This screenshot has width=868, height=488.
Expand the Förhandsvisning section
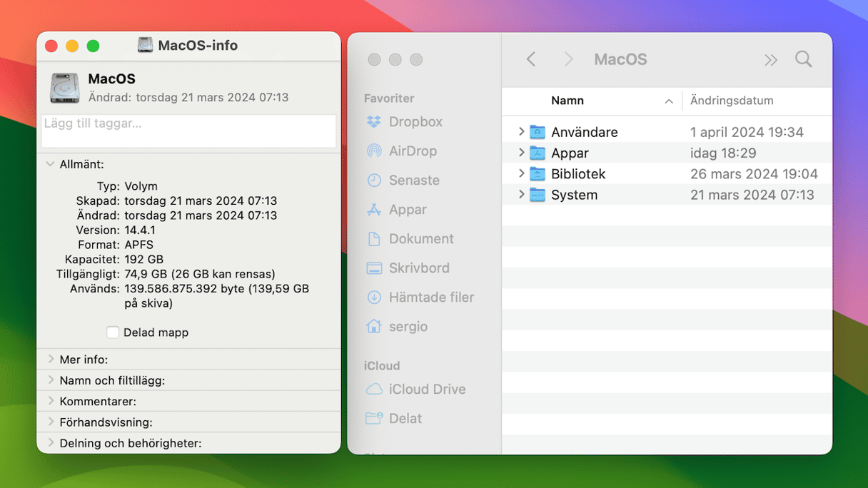(x=51, y=422)
